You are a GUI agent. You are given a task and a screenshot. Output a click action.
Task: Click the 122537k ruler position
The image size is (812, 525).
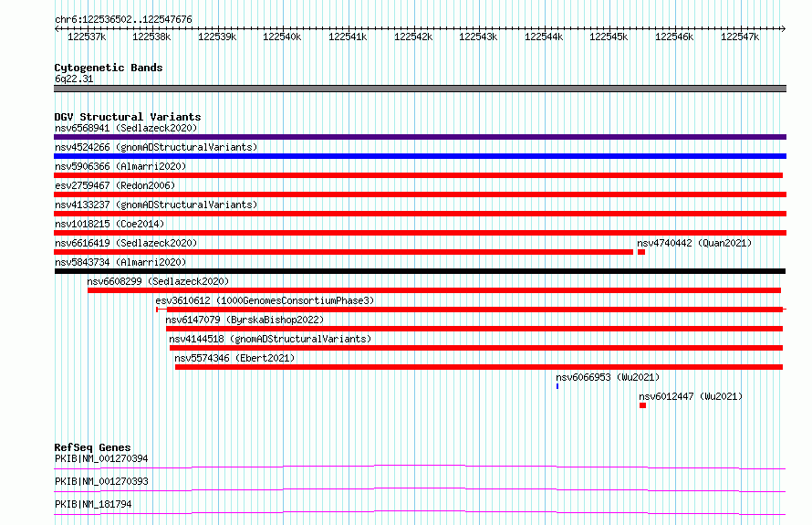(87, 37)
